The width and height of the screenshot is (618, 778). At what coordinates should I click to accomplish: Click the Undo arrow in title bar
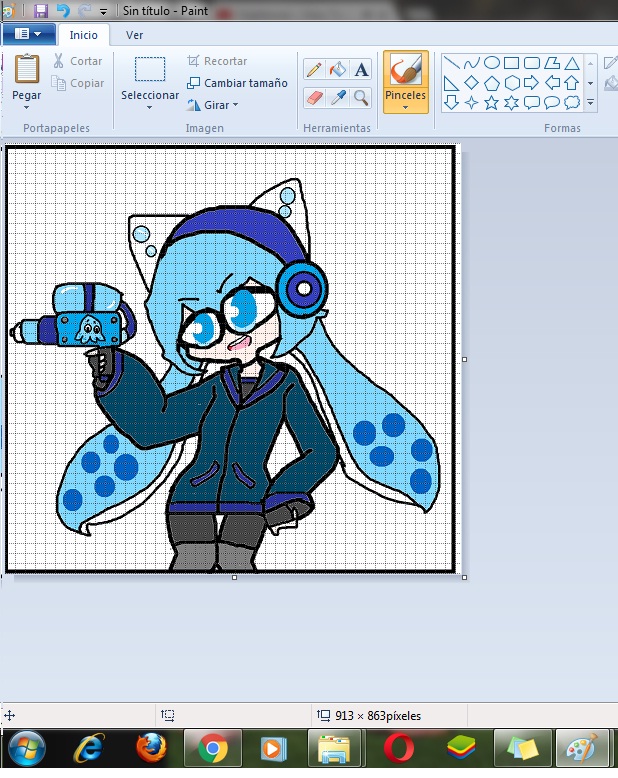click(x=63, y=10)
